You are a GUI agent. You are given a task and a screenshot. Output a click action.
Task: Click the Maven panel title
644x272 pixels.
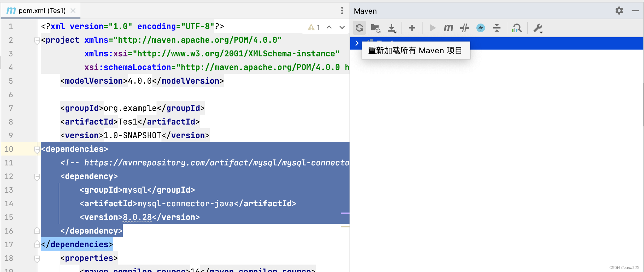click(x=365, y=11)
